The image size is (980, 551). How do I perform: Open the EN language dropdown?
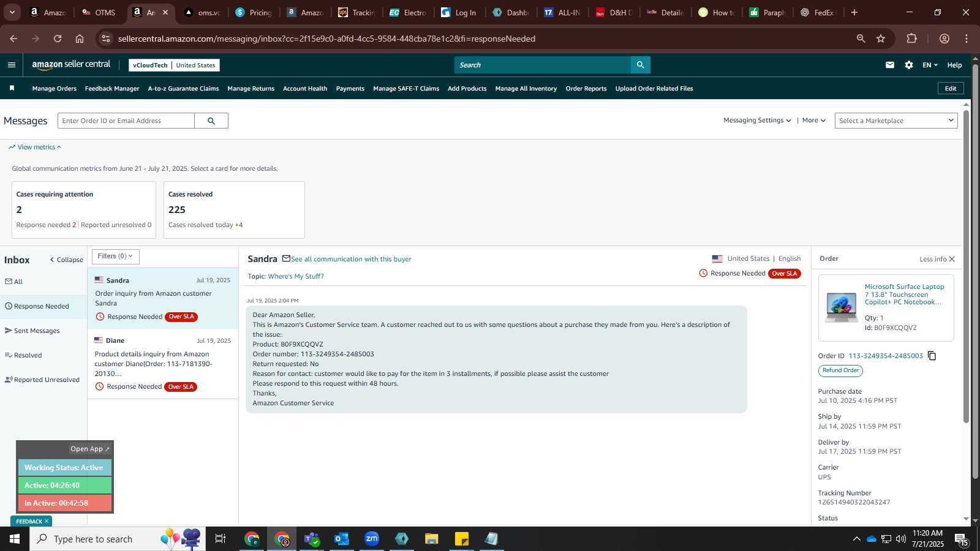930,65
